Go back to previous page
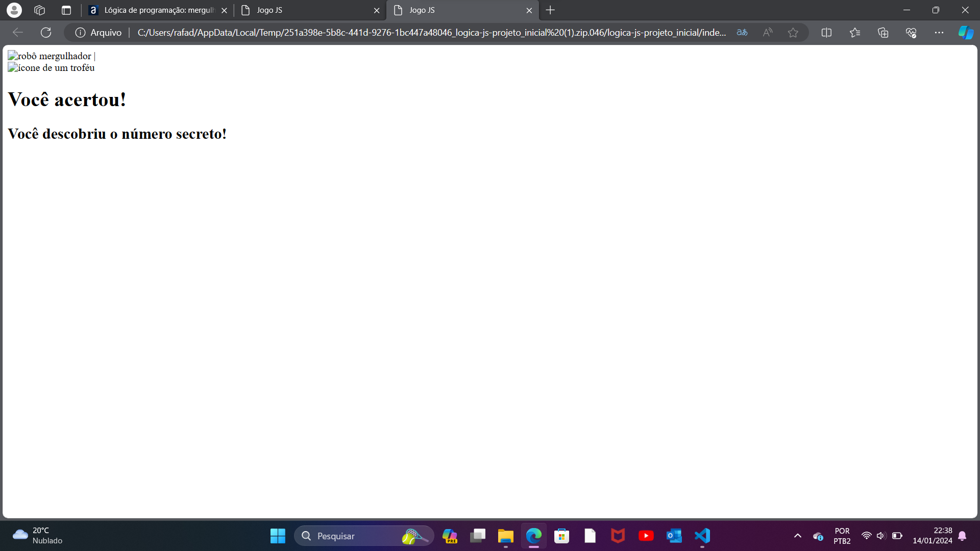This screenshot has width=980, height=551. pos(18,33)
